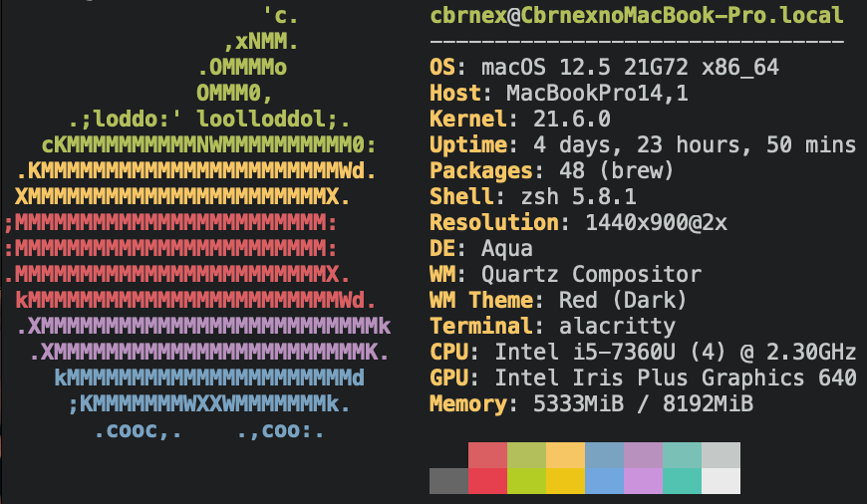Screen dimensions: 867x504
Task: Click the Memory value 5333MiB / 8192MiB
Action: click(x=643, y=404)
